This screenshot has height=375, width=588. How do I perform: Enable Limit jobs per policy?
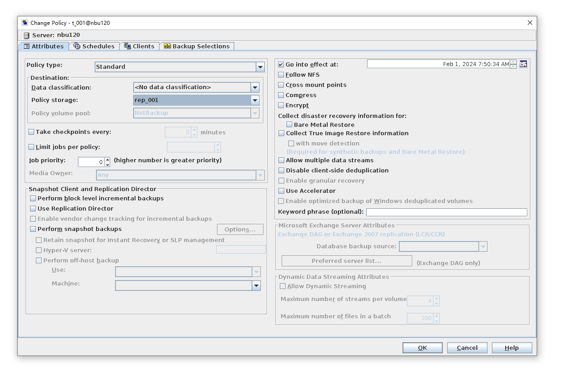point(31,147)
